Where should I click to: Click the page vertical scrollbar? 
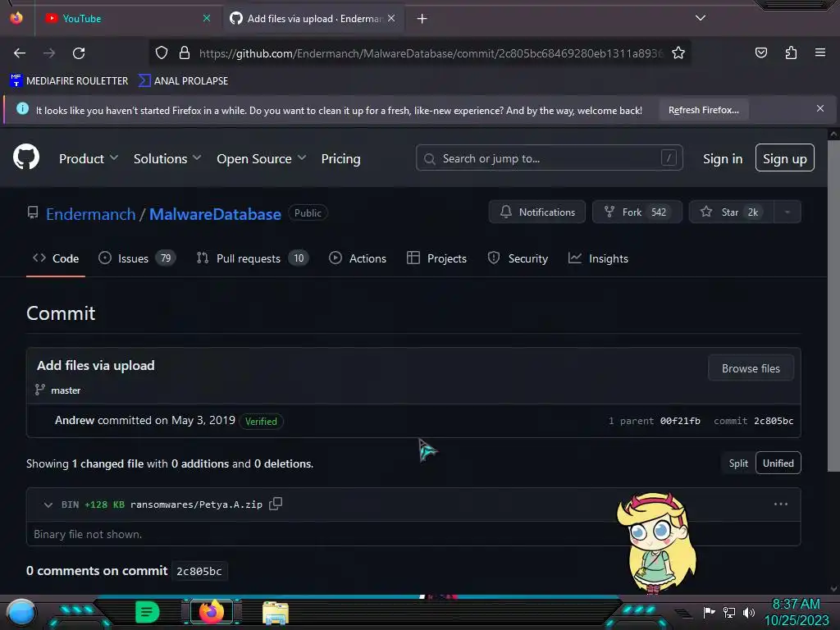click(833, 305)
